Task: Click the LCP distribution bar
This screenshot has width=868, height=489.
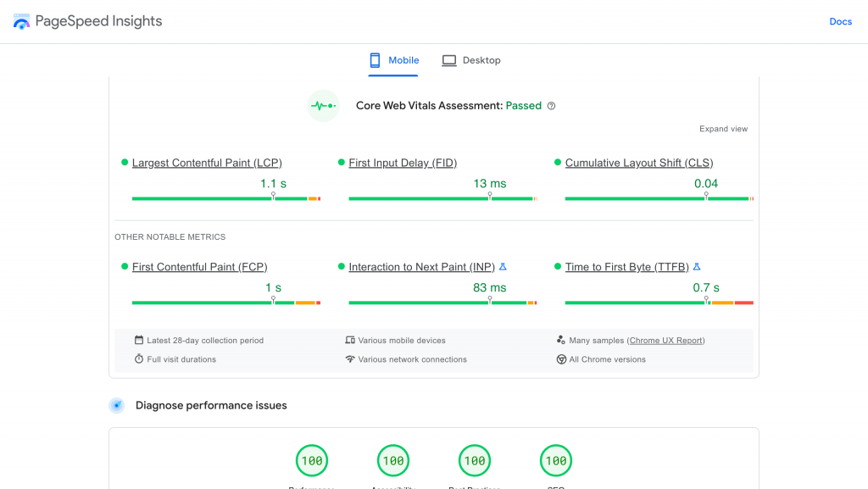Action: 226,198
